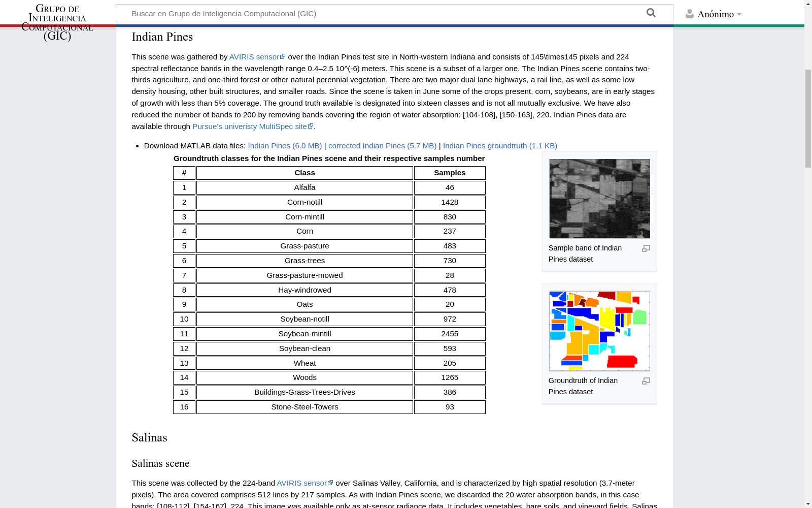The image size is (812, 508).
Task: Select the Corn-notill table cell
Action: 304,203
